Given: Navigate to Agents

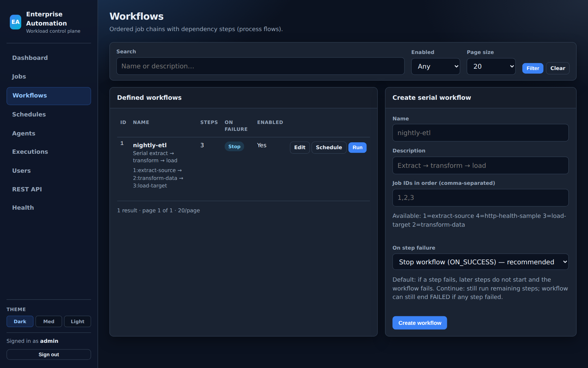Looking at the screenshot, I should pos(49,133).
